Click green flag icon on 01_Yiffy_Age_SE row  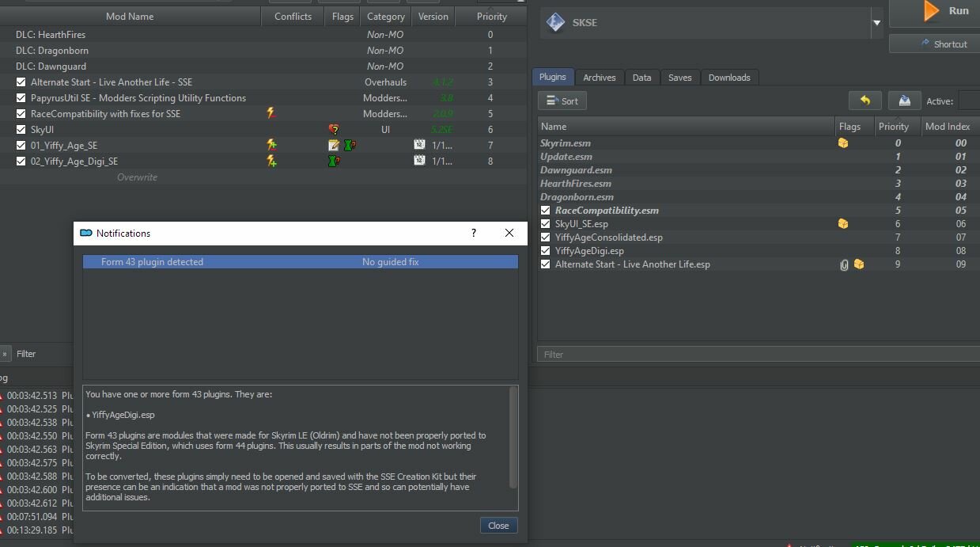[349, 145]
